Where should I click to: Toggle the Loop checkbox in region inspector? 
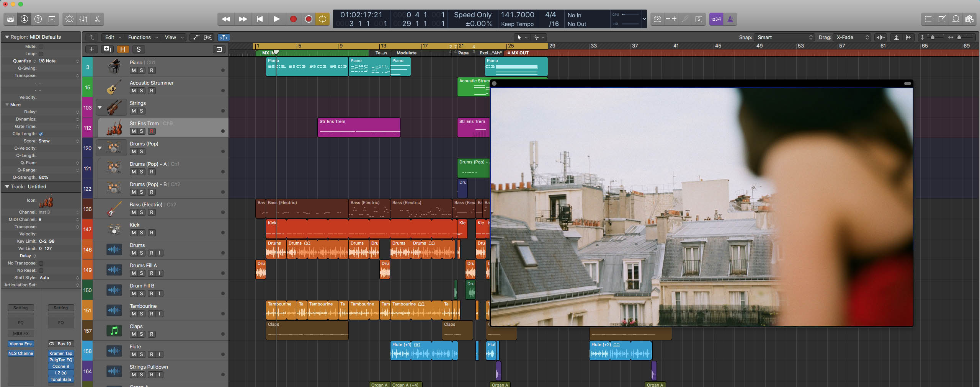tap(41, 54)
